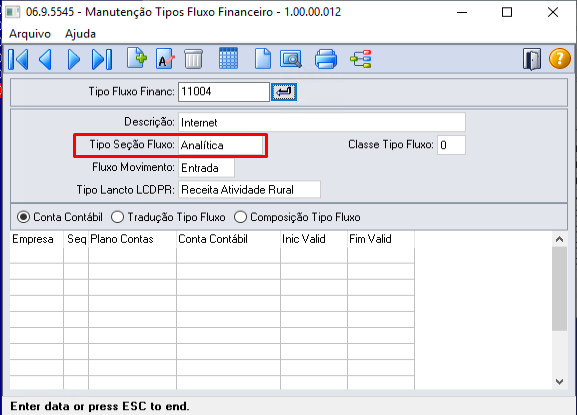This screenshot has width=577, height=415.
Task: Go to the next record
Action: (x=74, y=59)
